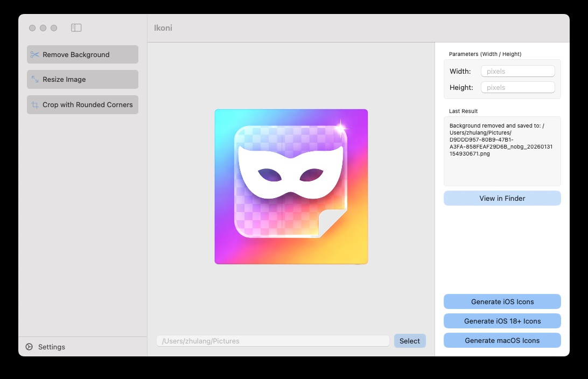Open Settings via the gear icon
The image size is (588, 379).
click(x=29, y=347)
